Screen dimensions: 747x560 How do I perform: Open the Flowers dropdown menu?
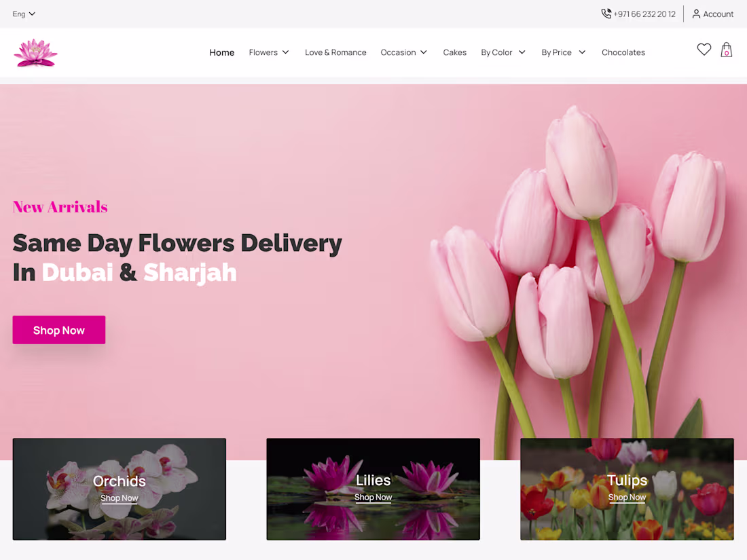[268, 52]
